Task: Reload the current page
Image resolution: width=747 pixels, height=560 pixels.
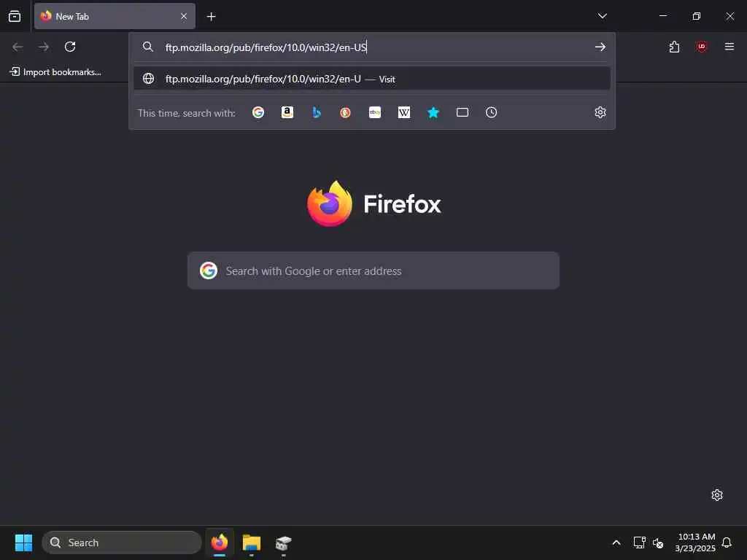Action: pyautogui.click(x=70, y=47)
